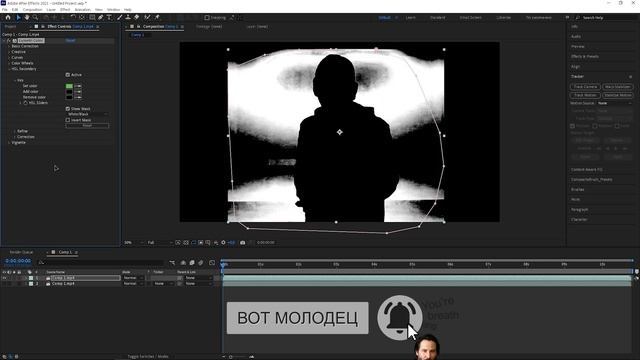640x360 pixels.
Task: Expand the Creative section
Action: point(9,52)
